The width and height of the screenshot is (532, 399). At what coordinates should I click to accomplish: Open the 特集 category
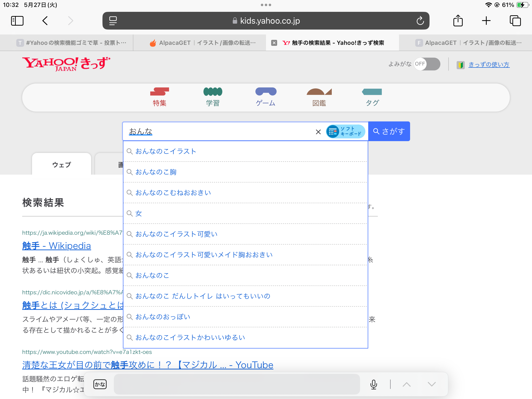coord(160,97)
